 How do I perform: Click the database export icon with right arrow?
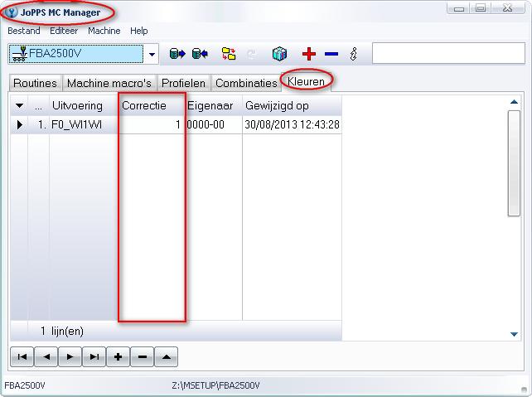(177, 54)
